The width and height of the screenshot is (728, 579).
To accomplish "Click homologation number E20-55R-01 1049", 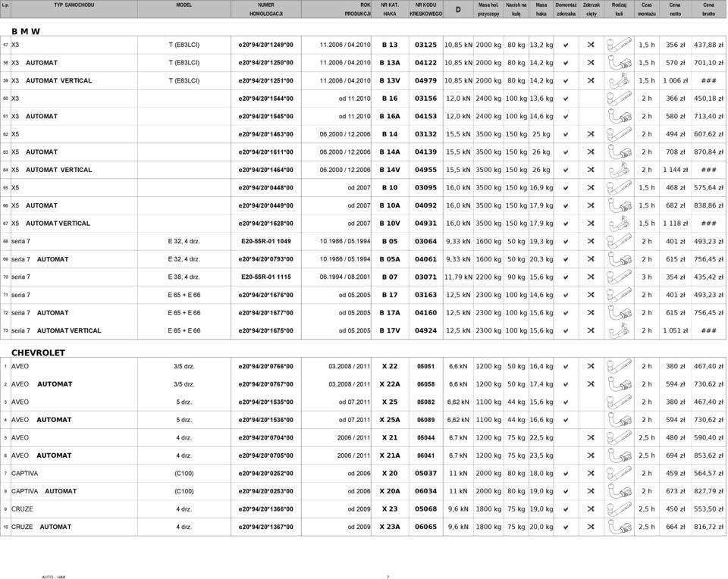I will [266, 241].
